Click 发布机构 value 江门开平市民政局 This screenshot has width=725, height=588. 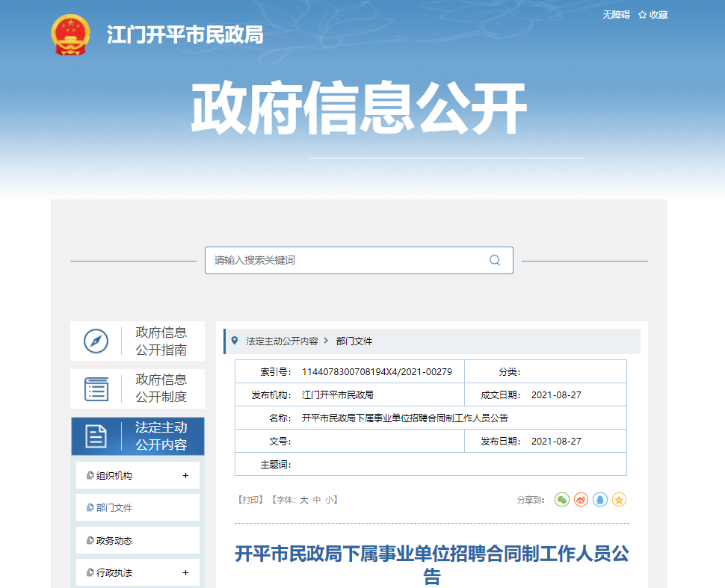point(338,394)
